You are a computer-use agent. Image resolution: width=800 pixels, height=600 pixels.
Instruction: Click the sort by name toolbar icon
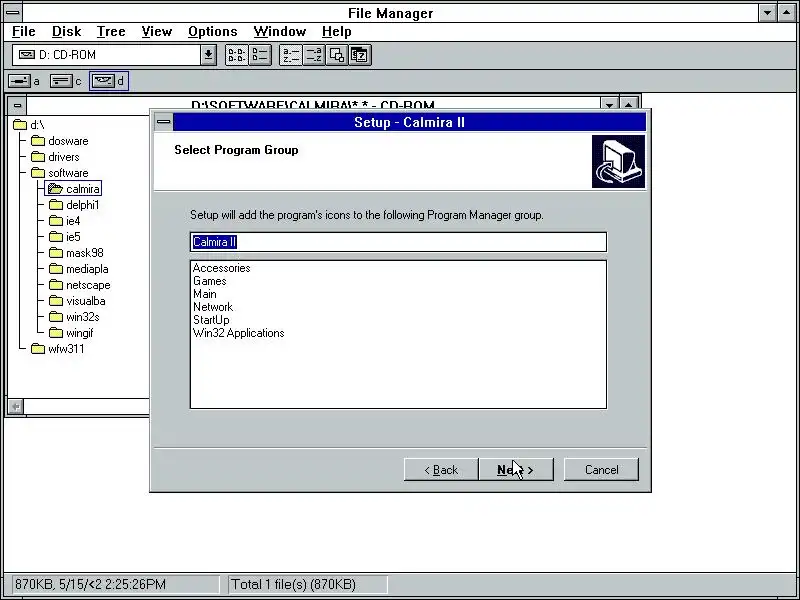point(291,55)
